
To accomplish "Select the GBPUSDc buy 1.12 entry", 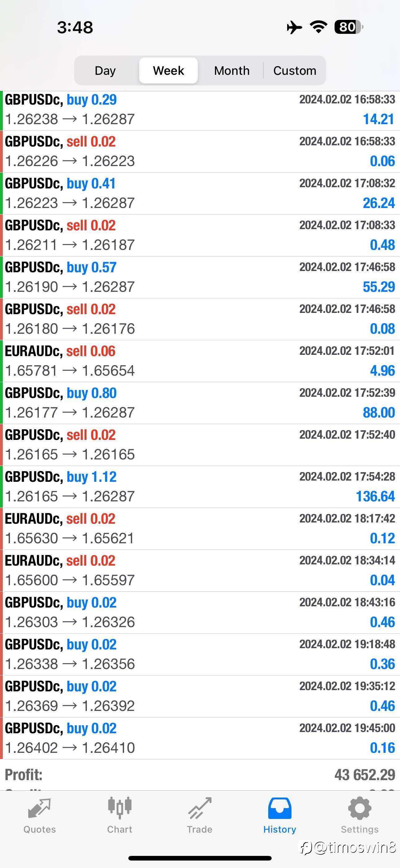I will pyautogui.click(x=200, y=487).
